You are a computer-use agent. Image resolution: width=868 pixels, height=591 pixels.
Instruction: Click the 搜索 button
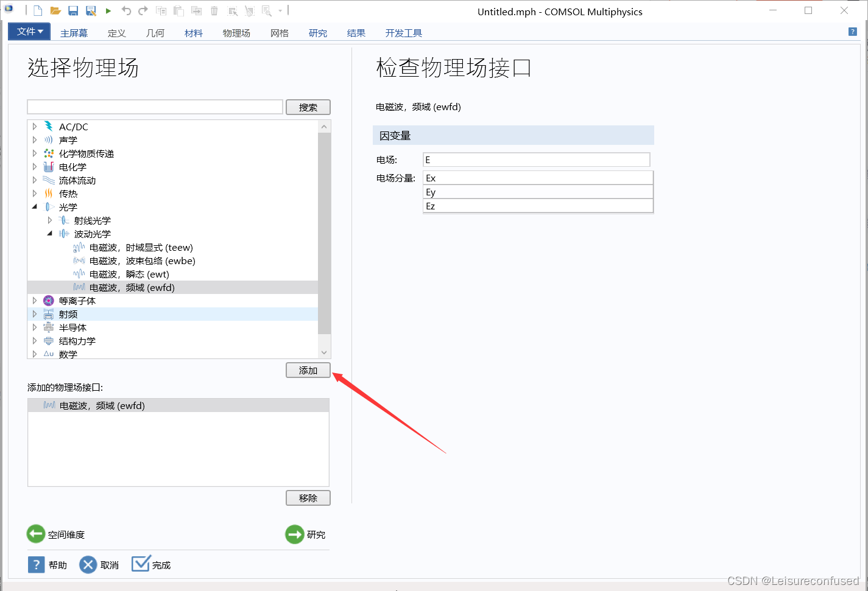[x=308, y=107]
